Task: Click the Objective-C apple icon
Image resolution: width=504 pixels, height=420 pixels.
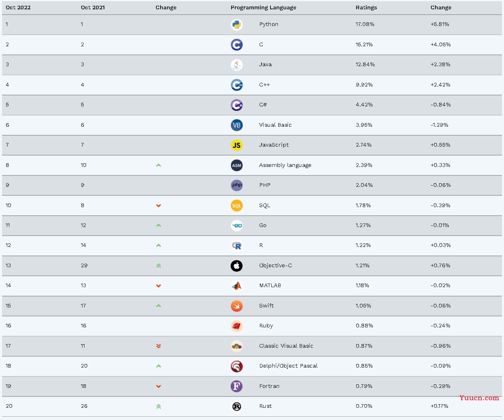Action: 237,266
